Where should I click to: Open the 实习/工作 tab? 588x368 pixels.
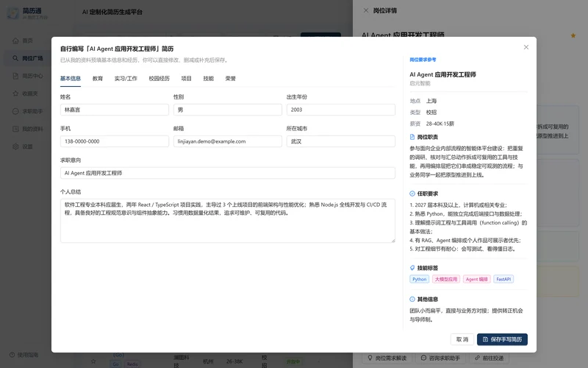tap(126, 79)
